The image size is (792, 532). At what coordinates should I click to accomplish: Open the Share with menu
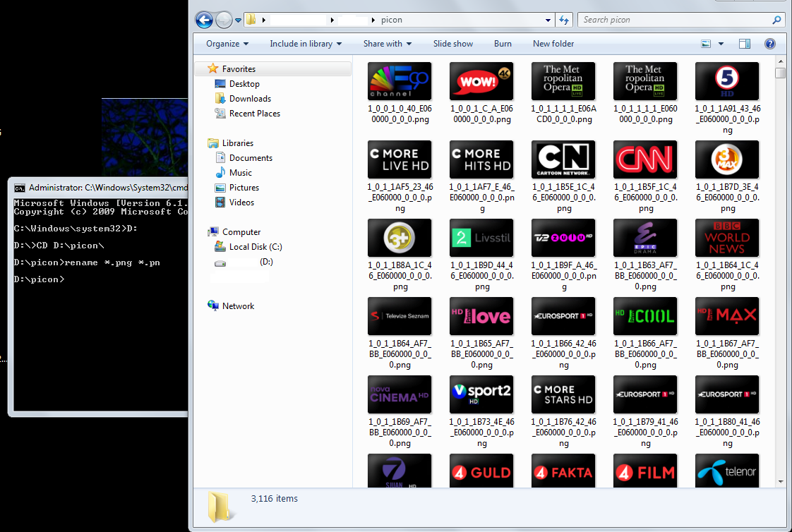tap(388, 44)
